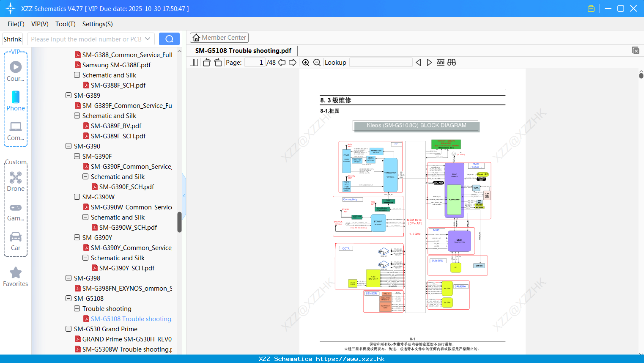Screen dimensions: 644x363
Task: Click the binoculars search icon
Action: pos(452,63)
